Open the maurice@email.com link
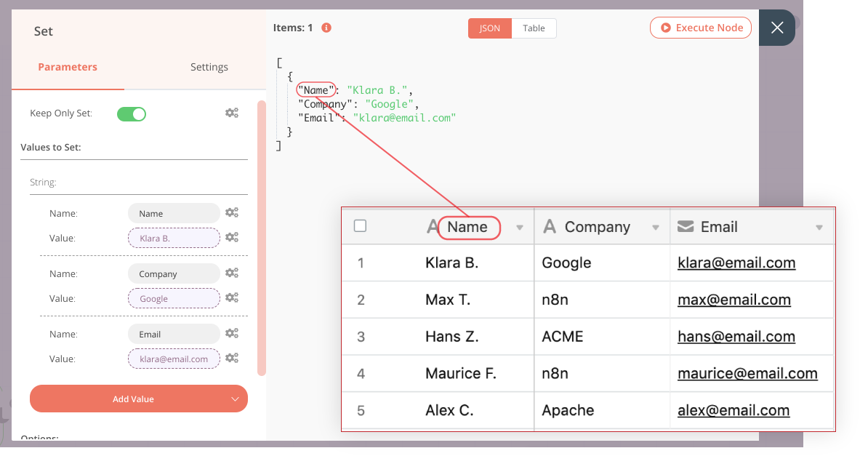 [x=747, y=373]
